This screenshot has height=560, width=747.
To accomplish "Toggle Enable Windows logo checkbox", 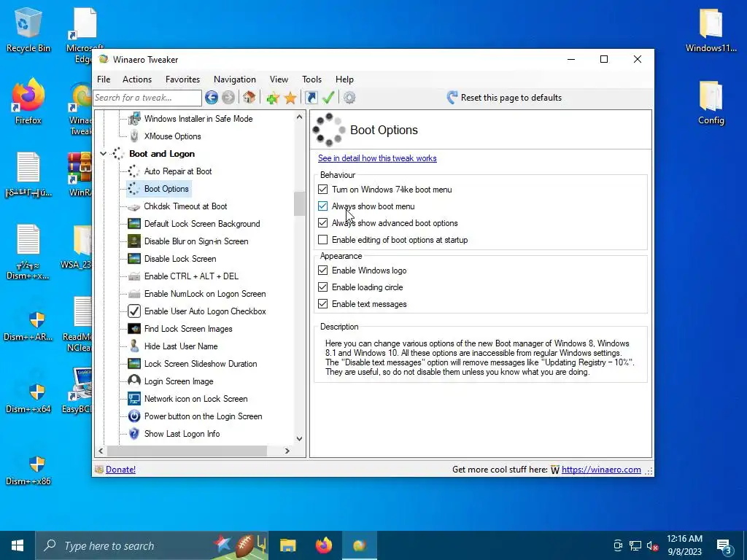I will tap(323, 271).
